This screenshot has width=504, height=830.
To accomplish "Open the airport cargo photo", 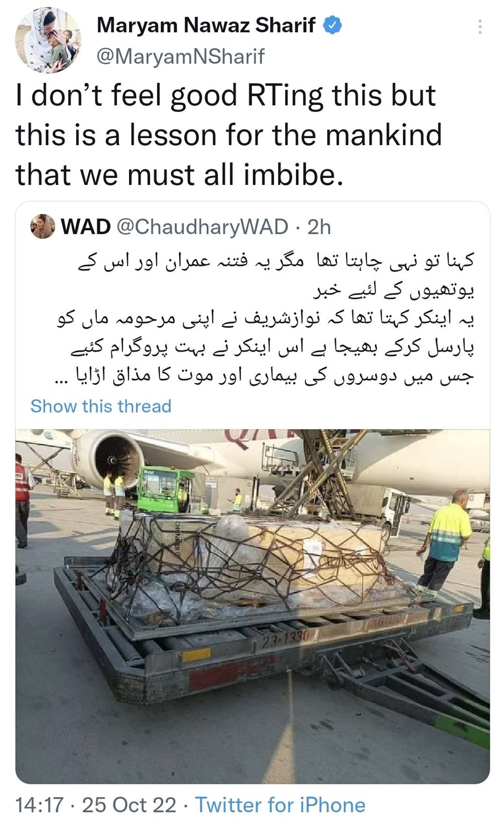I will tap(253, 606).
